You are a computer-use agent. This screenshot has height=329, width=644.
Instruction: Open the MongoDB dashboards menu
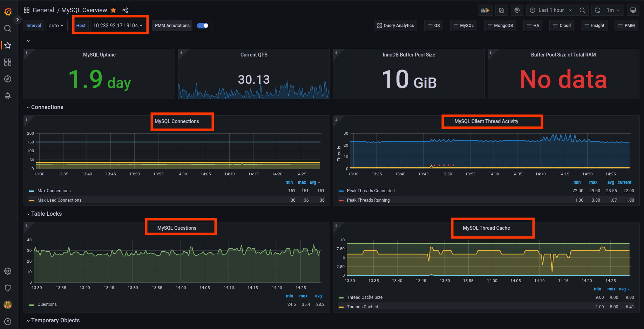click(x=500, y=26)
